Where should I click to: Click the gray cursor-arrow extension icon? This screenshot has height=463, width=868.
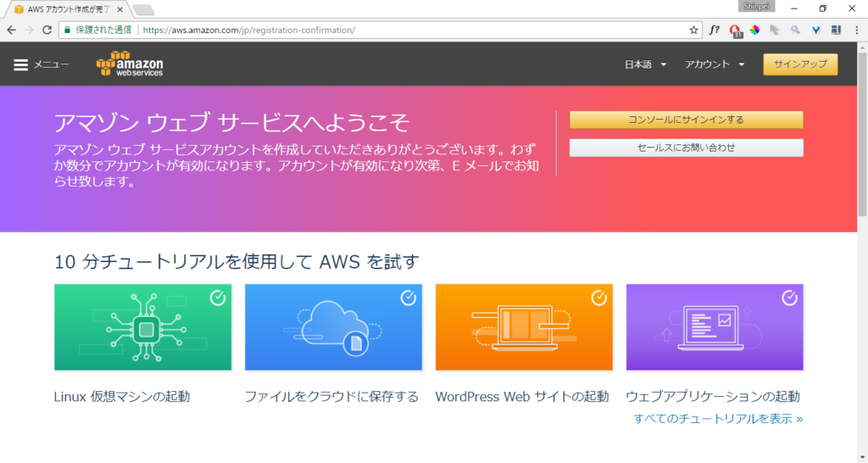point(775,30)
